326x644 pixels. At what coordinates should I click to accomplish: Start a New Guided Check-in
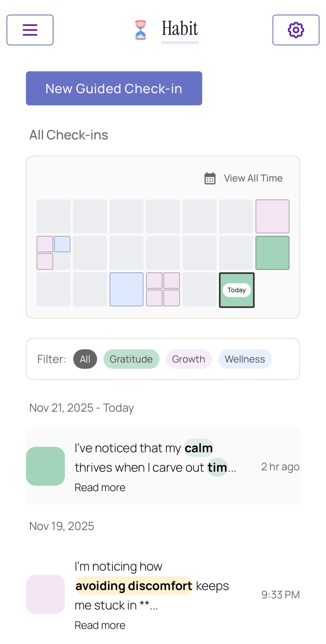114,89
